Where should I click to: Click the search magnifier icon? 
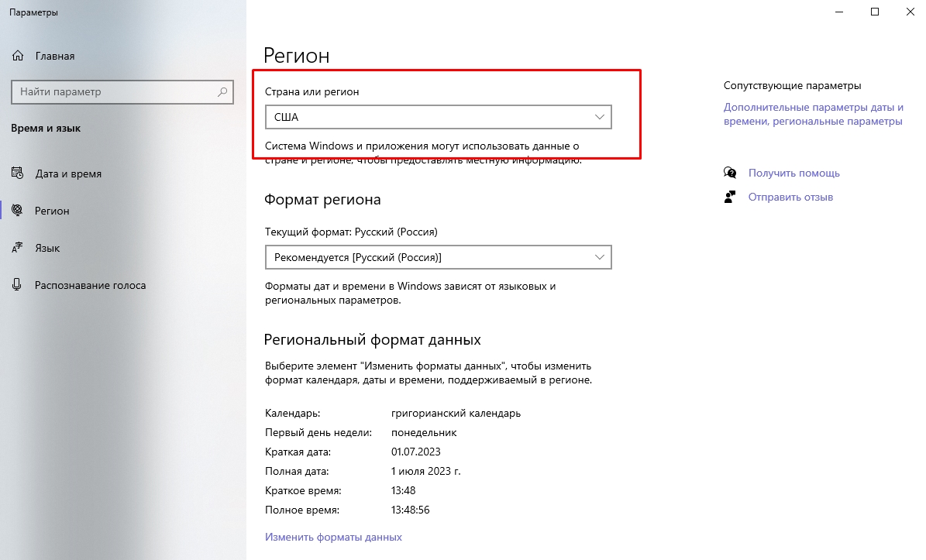(x=222, y=92)
